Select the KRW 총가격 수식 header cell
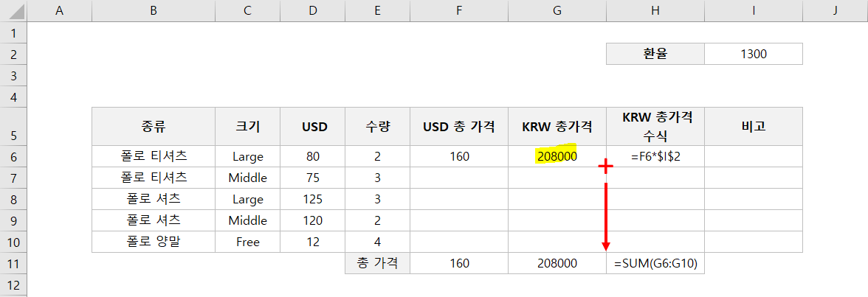Image resolution: width=868 pixels, height=297 pixels. [655, 126]
